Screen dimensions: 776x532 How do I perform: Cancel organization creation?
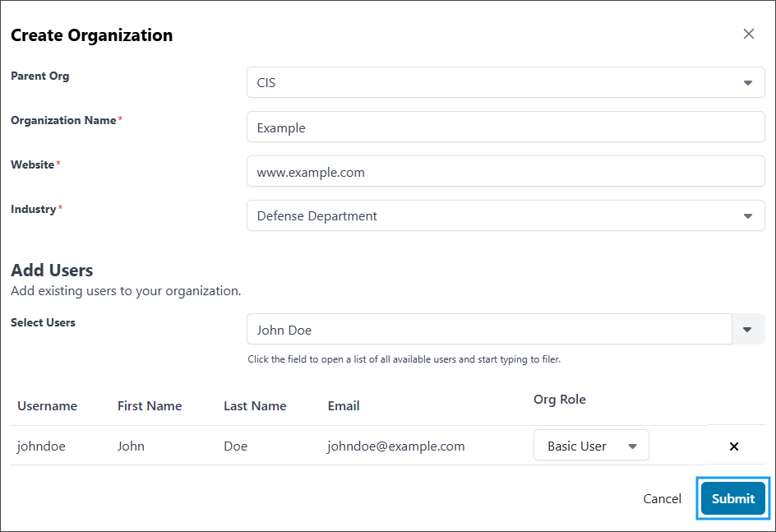click(x=662, y=498)
